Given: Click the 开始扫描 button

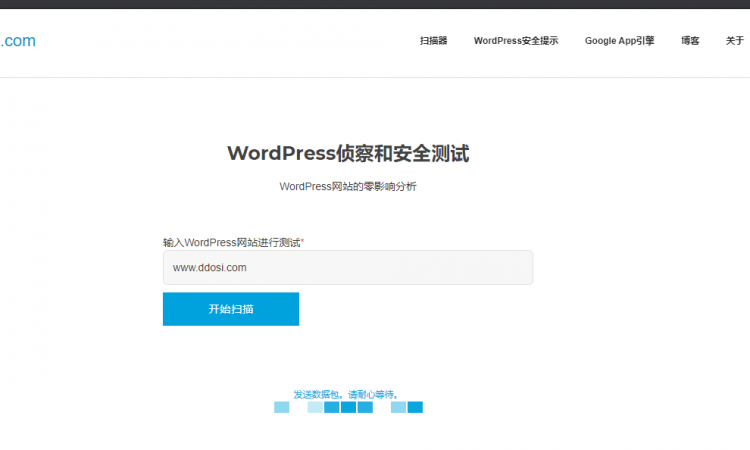Looking at the screenshot, I should [x=231, y=309].
